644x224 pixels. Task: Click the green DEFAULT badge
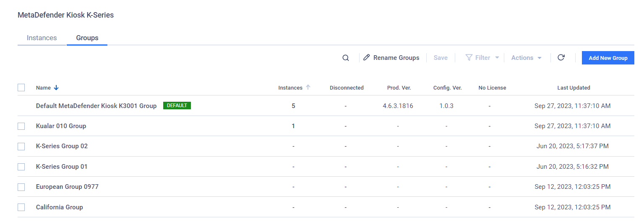(x=177, y=106)
